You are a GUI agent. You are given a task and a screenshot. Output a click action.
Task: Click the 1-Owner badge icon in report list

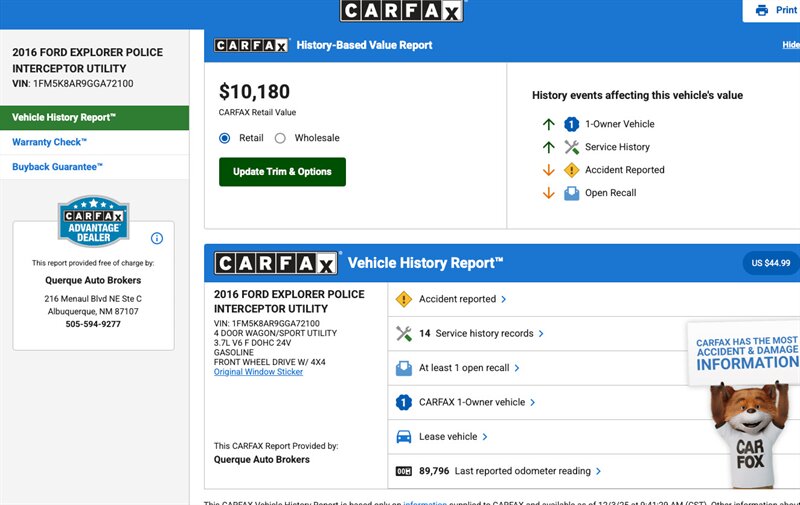coord(404,402)
